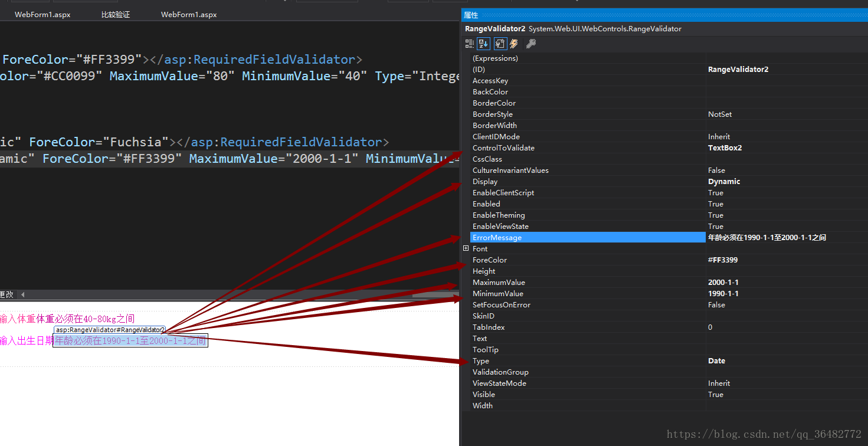Edit the ErrorMessage value 年龄必须在1990-1-1至2000-1-1之间
Viewport: 868px width, 446px height.
tap(767, 238)
